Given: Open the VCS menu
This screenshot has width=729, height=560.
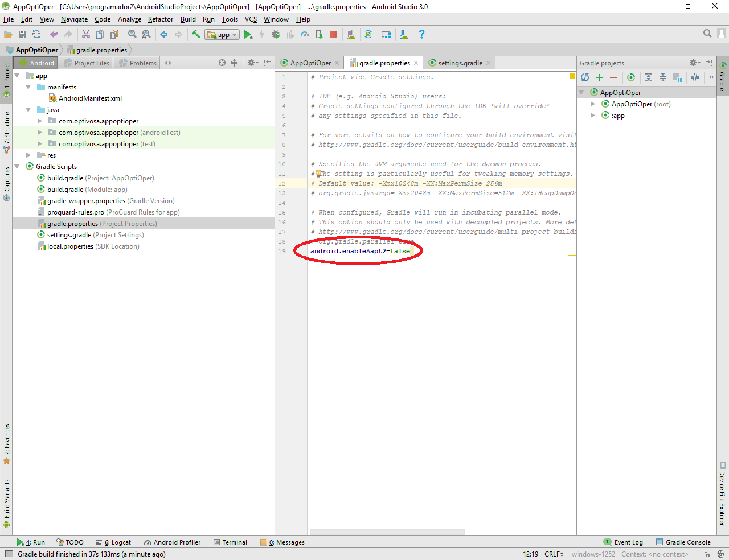Looking at the screenshot, I should click(x=251, y=19).
